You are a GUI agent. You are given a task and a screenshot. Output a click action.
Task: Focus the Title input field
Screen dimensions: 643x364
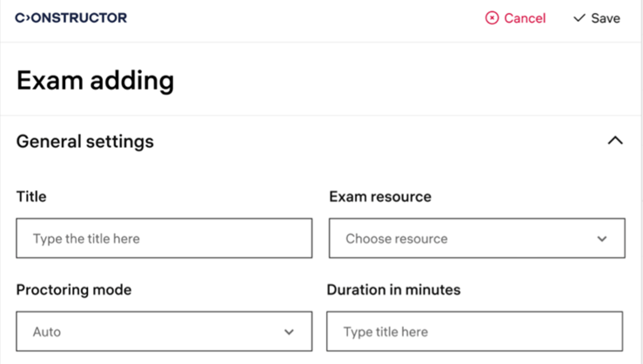point(164,238)
